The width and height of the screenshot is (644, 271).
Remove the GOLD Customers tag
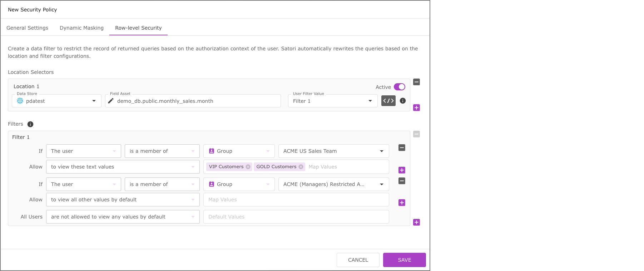click(x=301, y=167)
